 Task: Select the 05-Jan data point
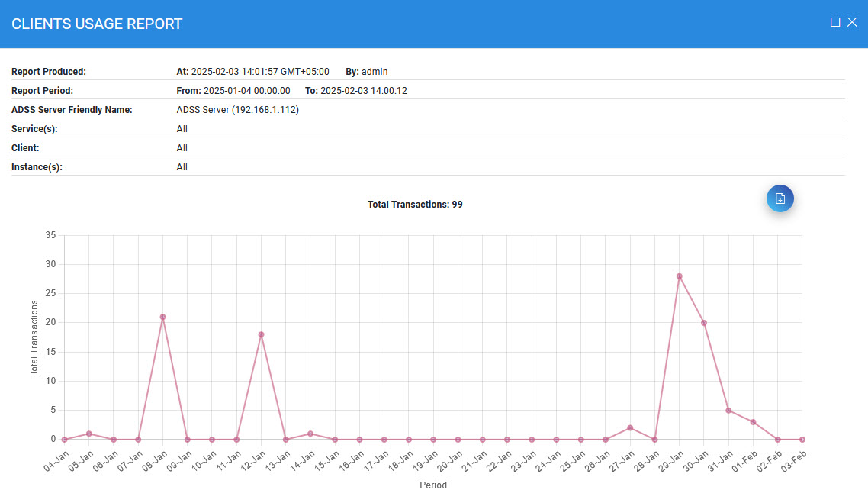(89, 434)
